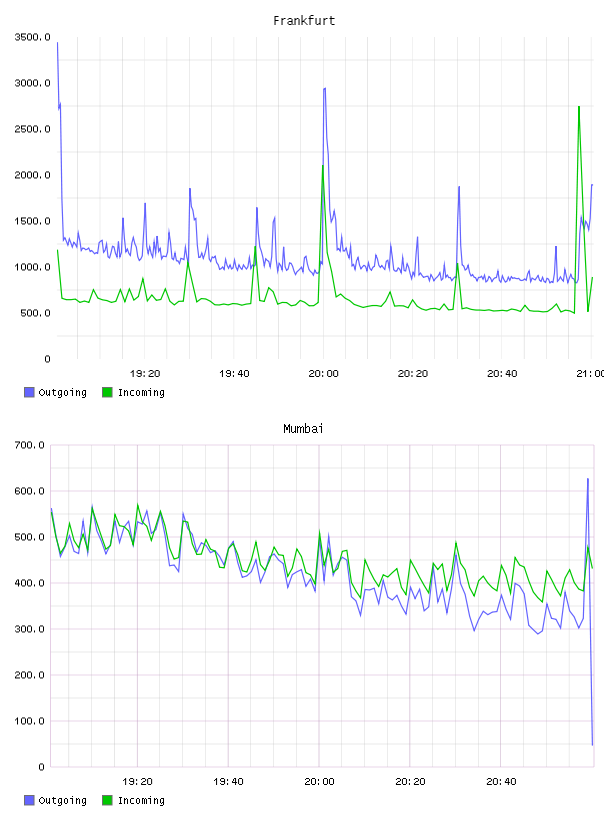Screen dimensions: 608x816
Task: Click the blue Outgoing swatch in Mumbai legend
Action: pos(29,800)
